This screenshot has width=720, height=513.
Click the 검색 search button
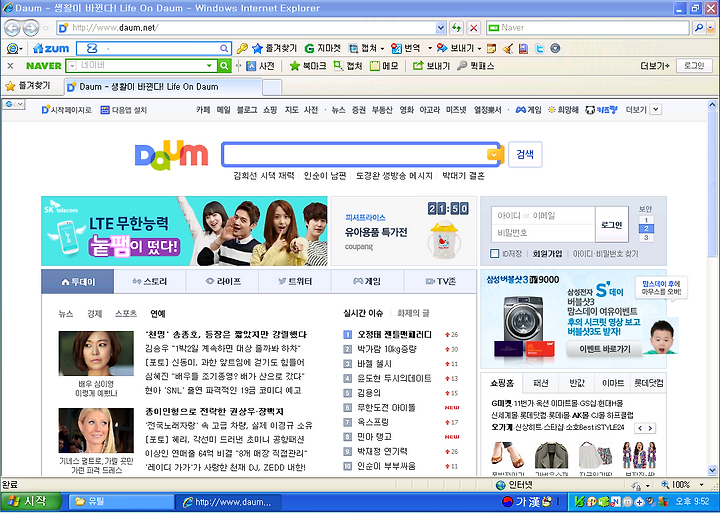(525, 154)
